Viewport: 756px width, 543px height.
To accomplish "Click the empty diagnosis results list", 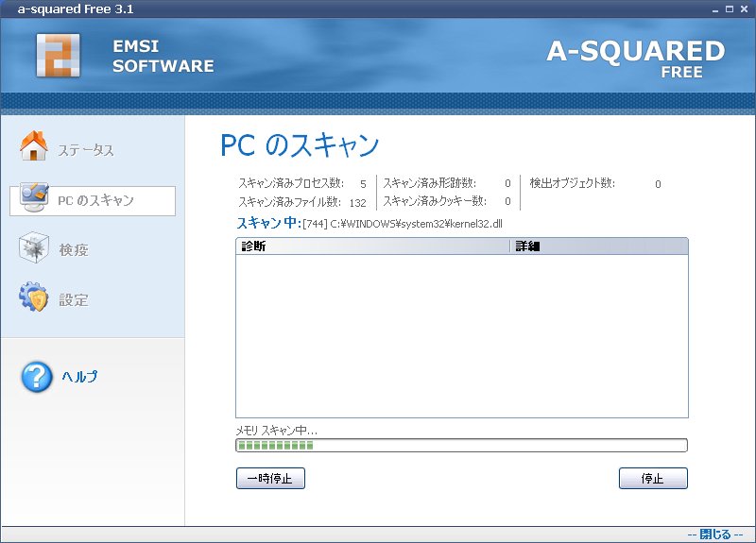I will tap(462, 336).
